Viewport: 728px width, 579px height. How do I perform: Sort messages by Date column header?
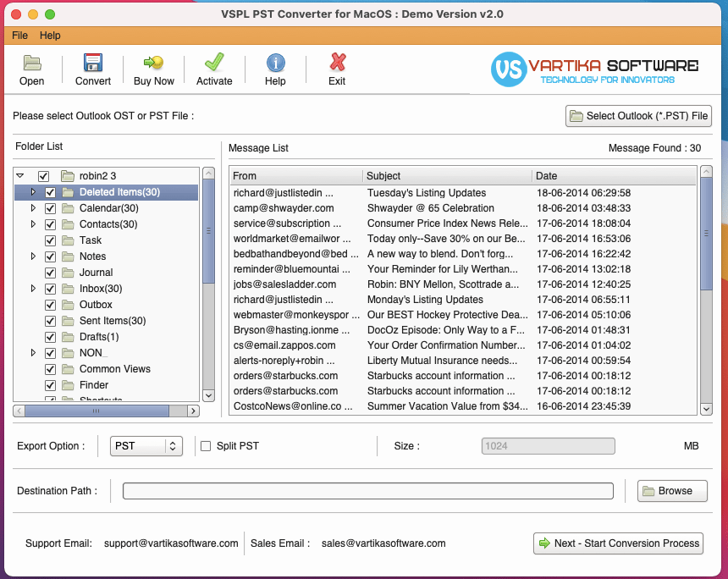tap(615, 176)
